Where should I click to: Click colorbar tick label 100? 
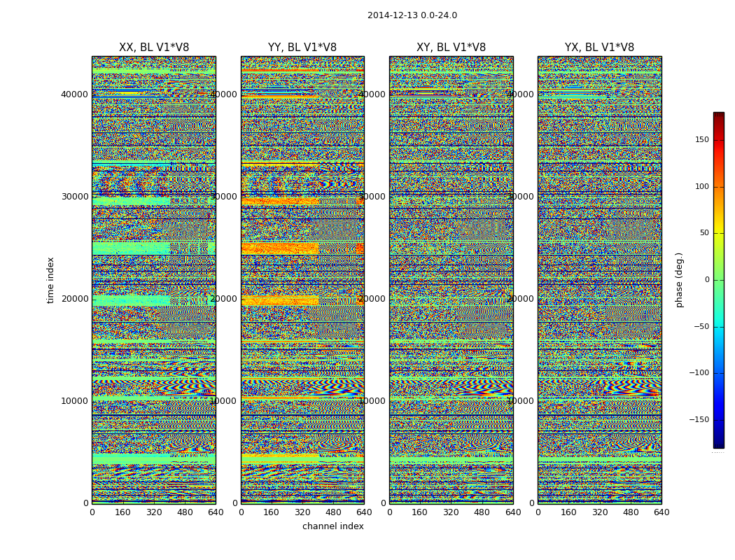[702, 186]
